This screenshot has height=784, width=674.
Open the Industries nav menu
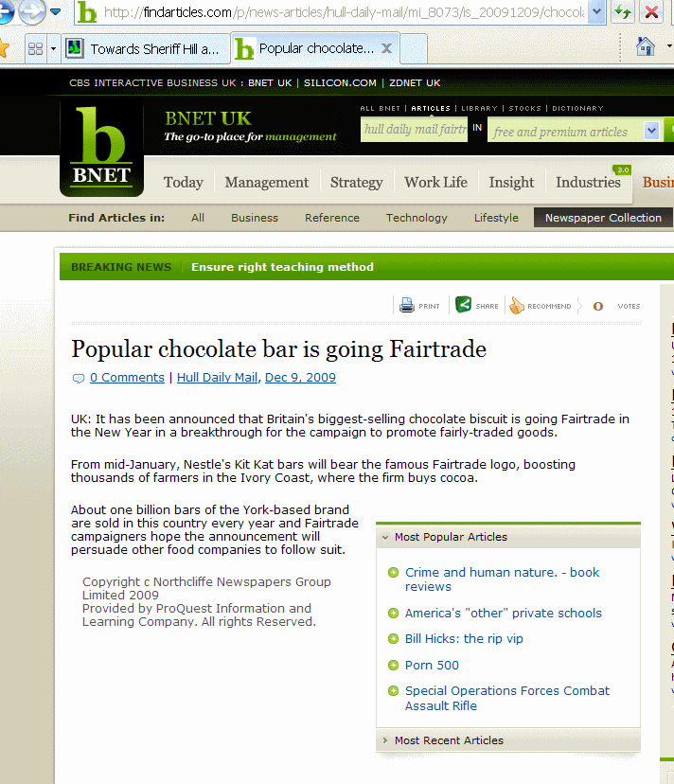click(x=588, y=182)
